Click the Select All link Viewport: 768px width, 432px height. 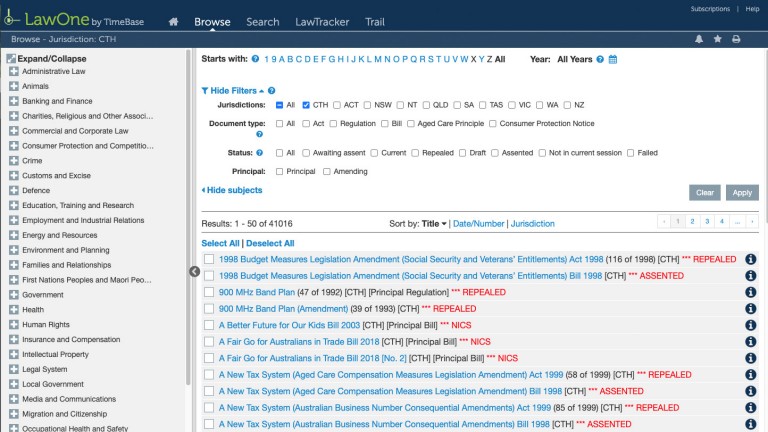pyautogui.click(x=220, y=243)
